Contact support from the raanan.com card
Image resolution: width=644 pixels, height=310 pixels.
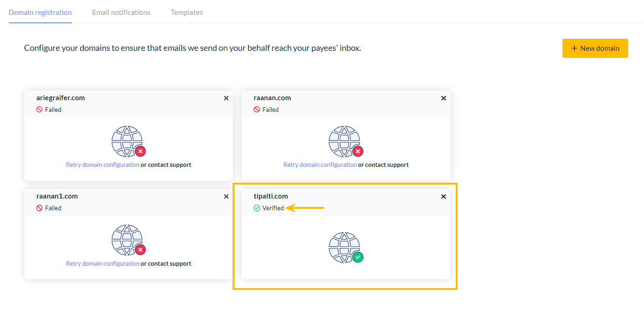(x=387, y=165)
